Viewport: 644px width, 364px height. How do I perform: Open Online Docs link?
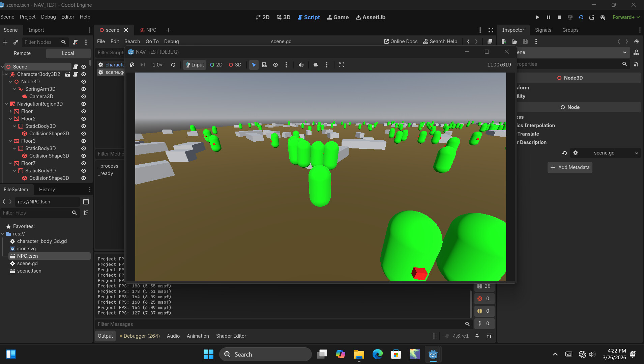(x=401, y=41)
